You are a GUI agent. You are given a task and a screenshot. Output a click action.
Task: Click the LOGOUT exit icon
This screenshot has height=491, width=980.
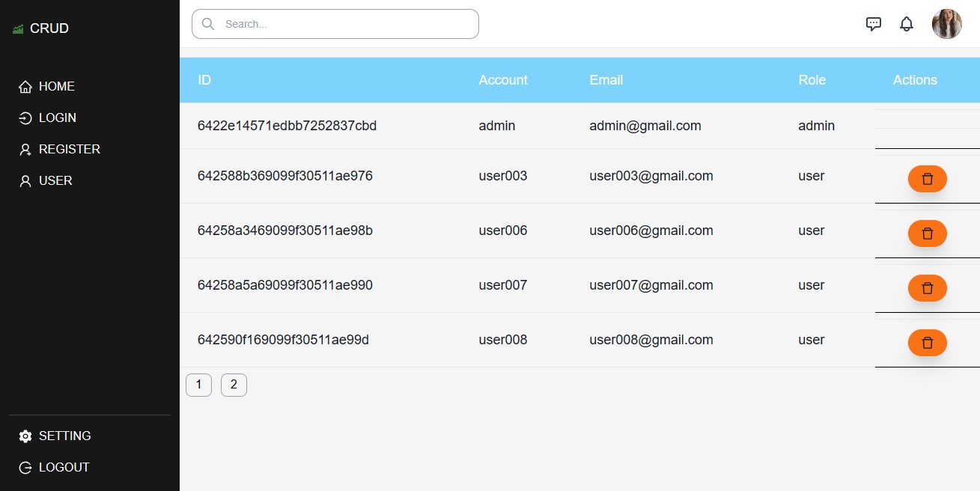click(x=25, y=468)
